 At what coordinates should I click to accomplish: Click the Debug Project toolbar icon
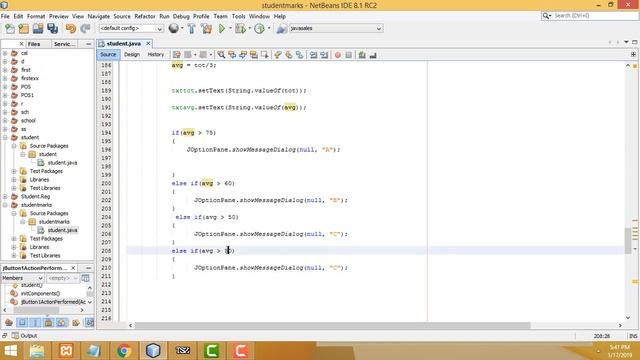tap(240, 29)
